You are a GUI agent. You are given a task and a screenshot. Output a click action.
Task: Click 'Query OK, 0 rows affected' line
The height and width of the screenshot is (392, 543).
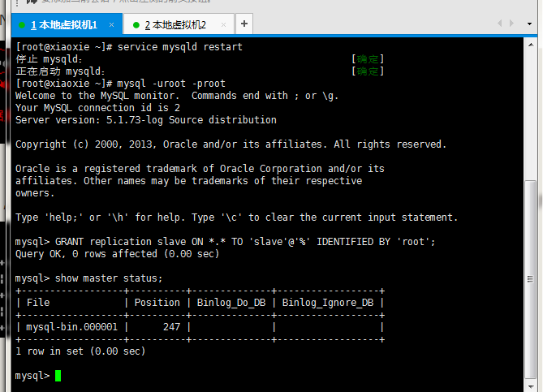click(118, 254)
